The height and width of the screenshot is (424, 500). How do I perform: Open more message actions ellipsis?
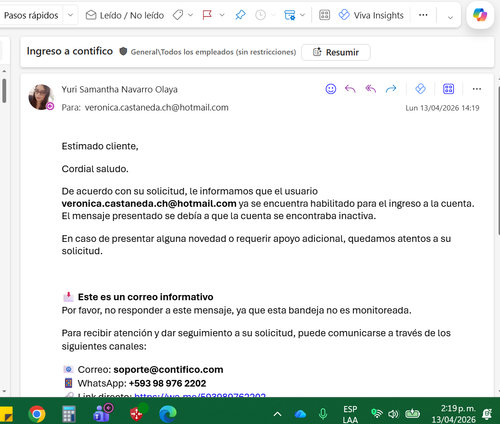[477, 89]
